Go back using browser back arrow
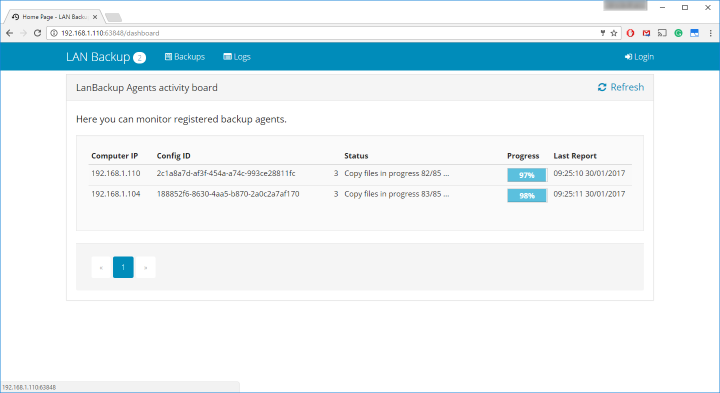 click(x=10, y=33)
